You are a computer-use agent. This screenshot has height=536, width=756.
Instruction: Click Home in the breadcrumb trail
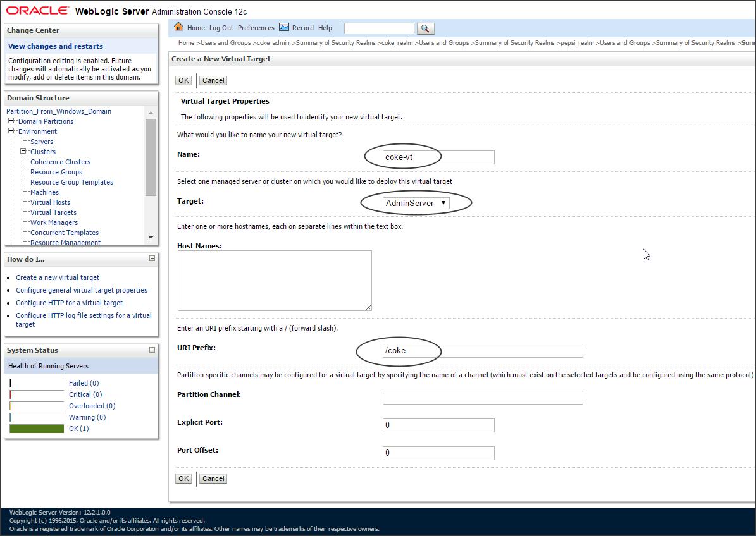186,43
